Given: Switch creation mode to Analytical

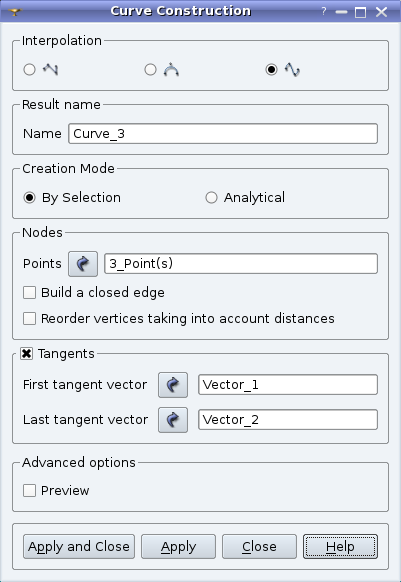Looking at the screenshot, I should coord(211,197).
